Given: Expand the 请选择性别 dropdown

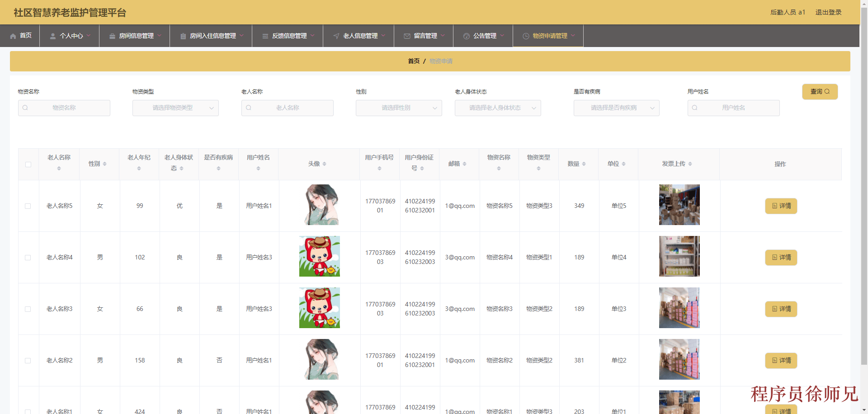Looking at the screenshot, I should (x=398, y=108).
